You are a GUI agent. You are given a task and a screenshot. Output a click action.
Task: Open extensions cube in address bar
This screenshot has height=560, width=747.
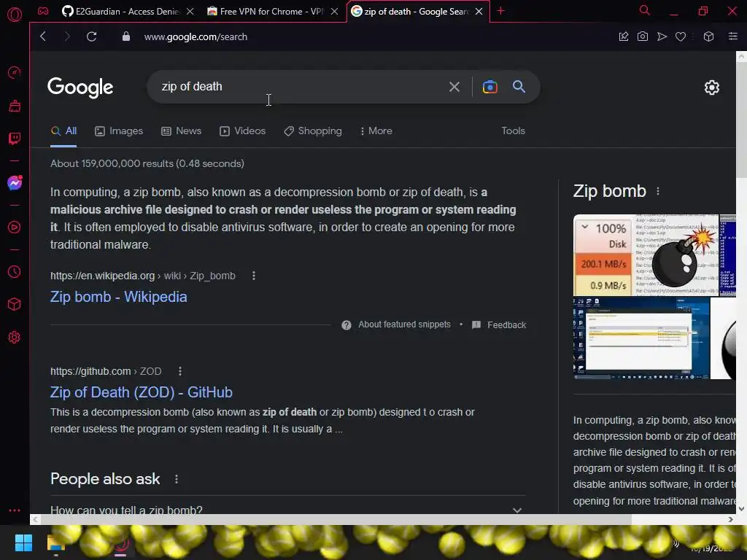click(x=709, y=36)
